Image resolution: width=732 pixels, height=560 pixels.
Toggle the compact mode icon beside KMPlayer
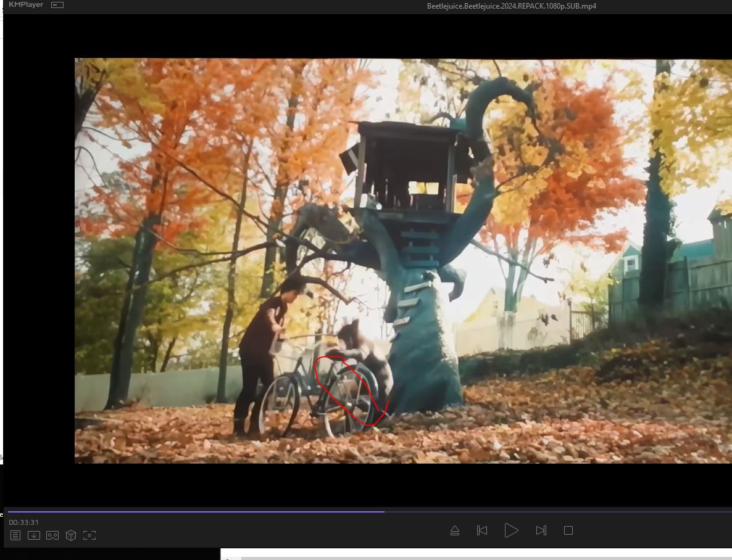click(57, 5)
